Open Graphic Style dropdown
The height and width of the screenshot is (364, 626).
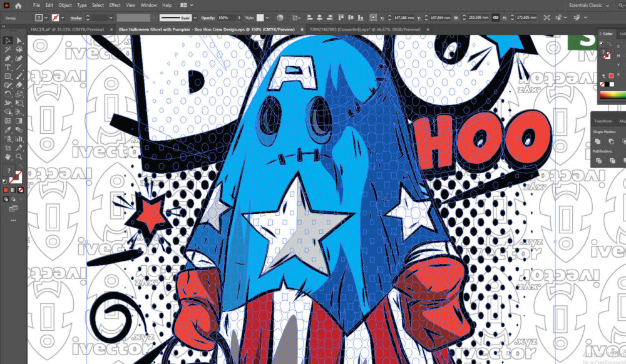click(267, 18)
